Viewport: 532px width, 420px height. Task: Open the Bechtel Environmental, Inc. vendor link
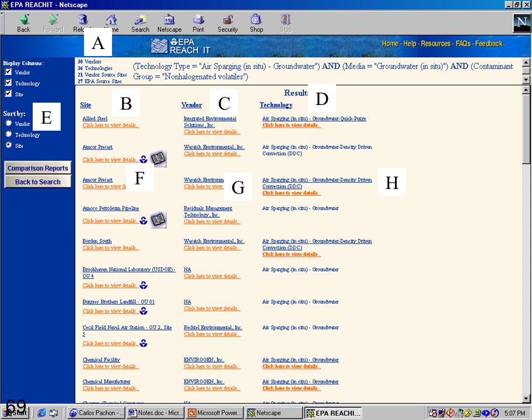213,327
